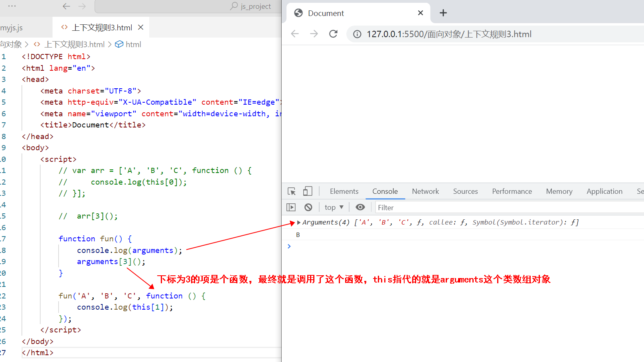Click the arguments[3]() code line
The image size is (644, 362).
click(x=111, y=262)
